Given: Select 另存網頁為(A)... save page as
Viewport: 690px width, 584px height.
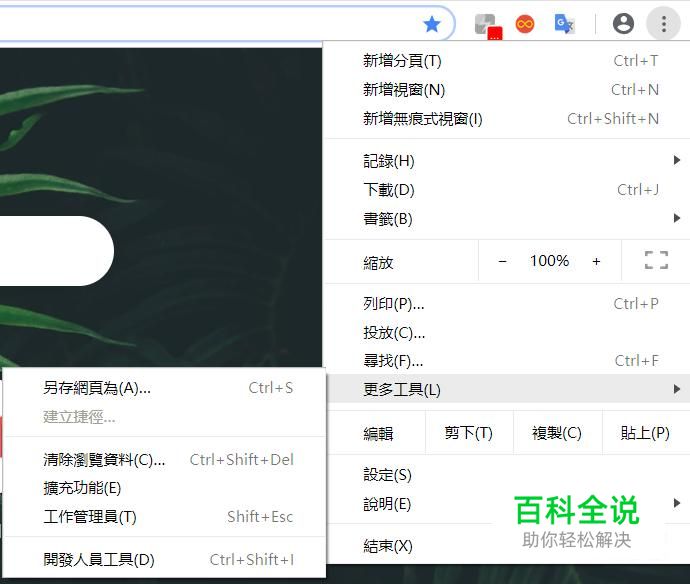Looking at the screenshot, I should (x=165, y=388).
